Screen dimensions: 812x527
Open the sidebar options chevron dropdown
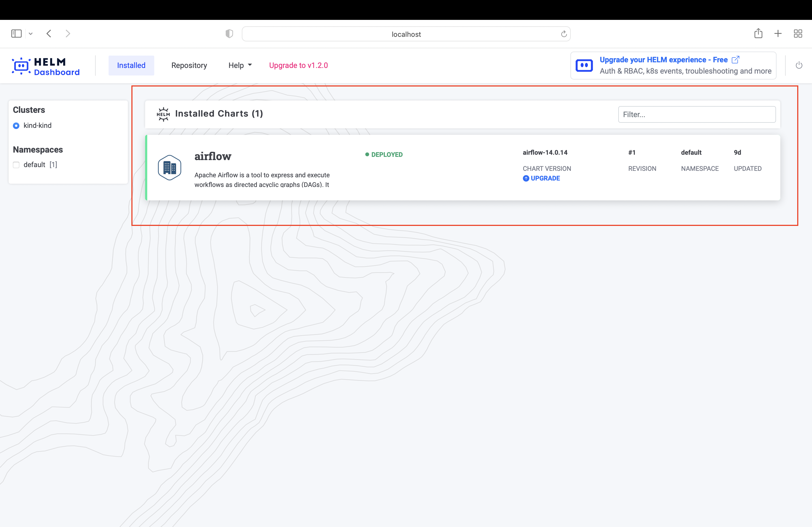point(31,33)
